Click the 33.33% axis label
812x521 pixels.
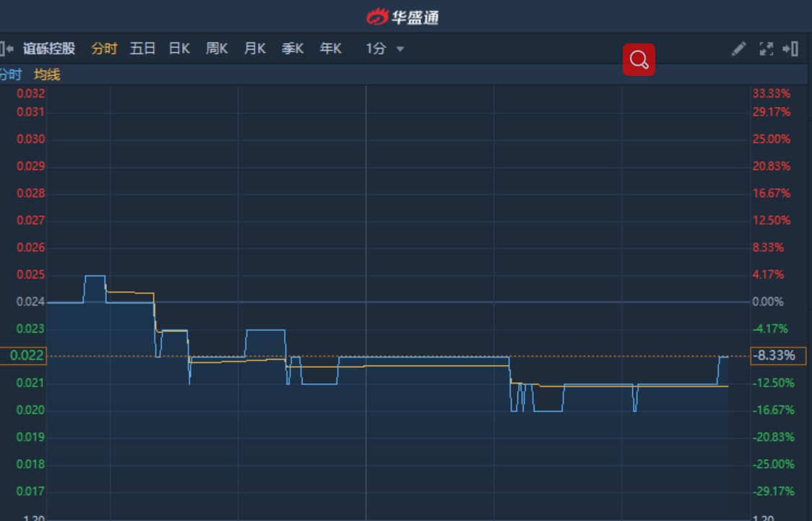tap(772, 94)
